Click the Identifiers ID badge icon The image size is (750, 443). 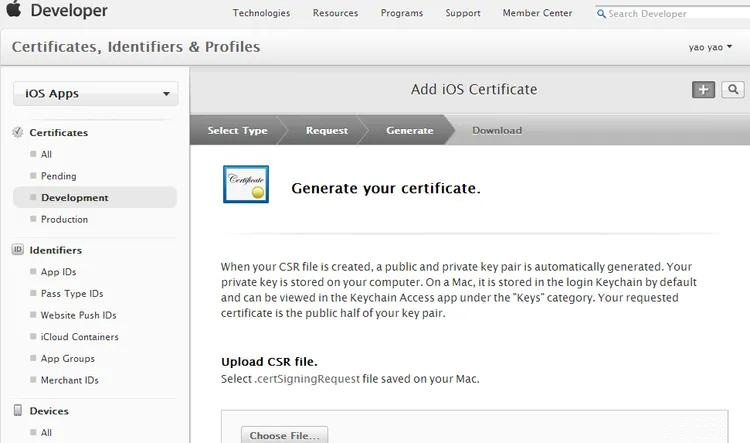point(18,250)
